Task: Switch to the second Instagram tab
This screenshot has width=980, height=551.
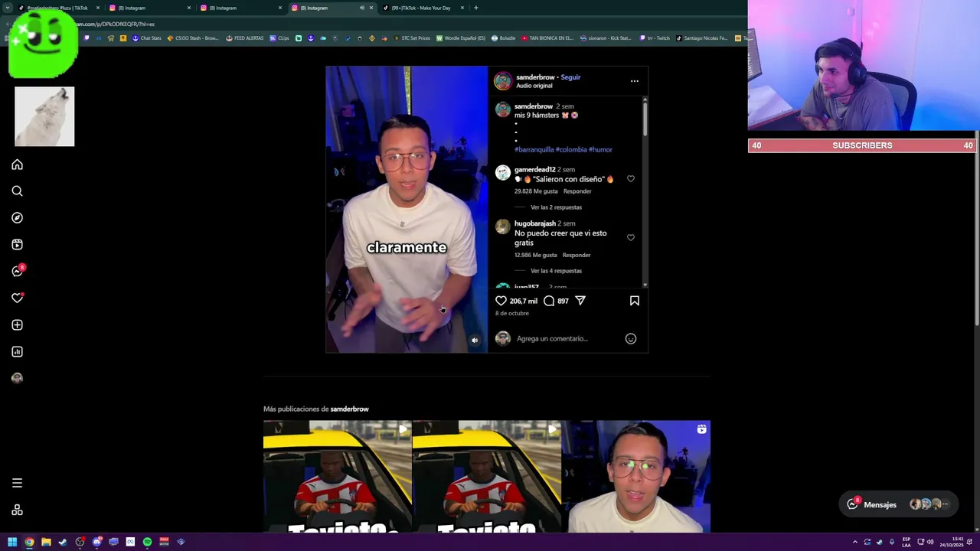Action: click(x=149, y=8)
